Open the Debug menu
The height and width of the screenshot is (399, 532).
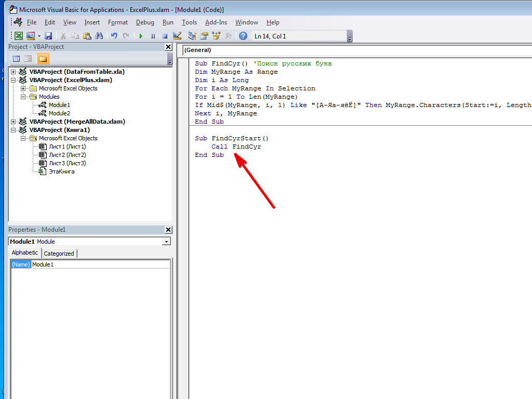(145, 22)
